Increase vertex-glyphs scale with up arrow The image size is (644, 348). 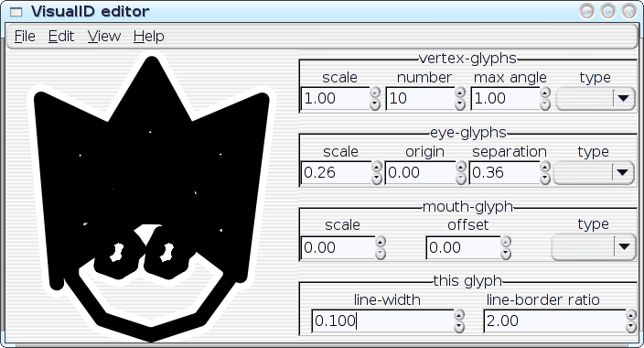coord(375,92)
